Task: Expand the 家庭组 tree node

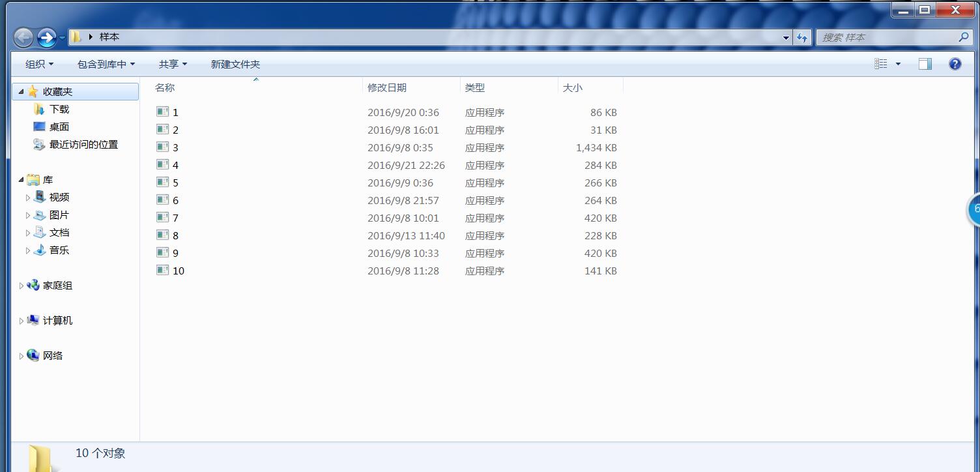Action: pos(21,286)
